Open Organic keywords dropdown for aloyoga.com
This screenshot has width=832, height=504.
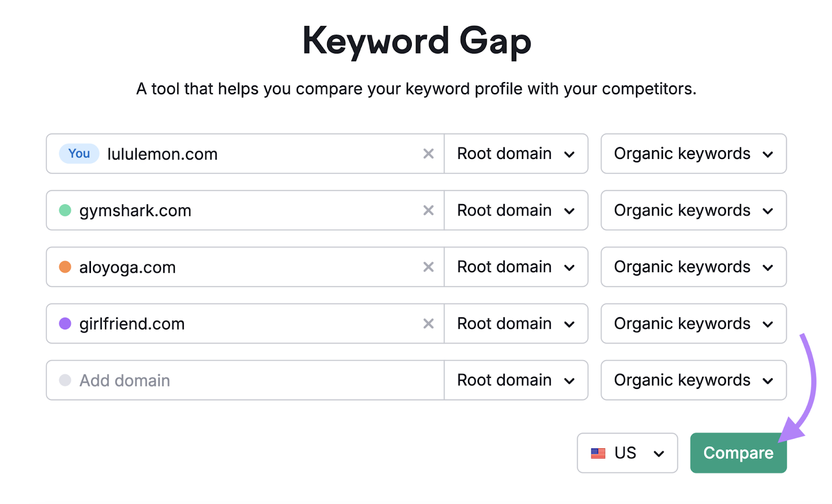coord(693,267)
